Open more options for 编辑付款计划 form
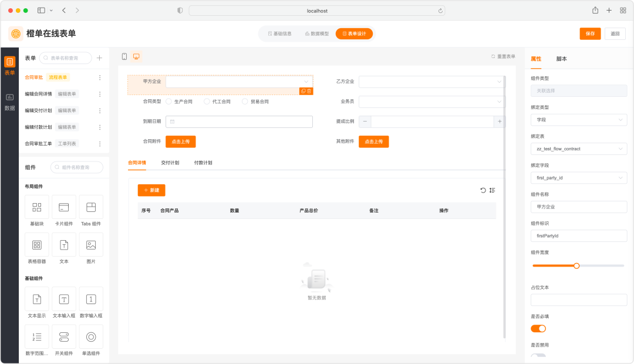The width and height of the screenshot is (634, 364). click(100, 127)
